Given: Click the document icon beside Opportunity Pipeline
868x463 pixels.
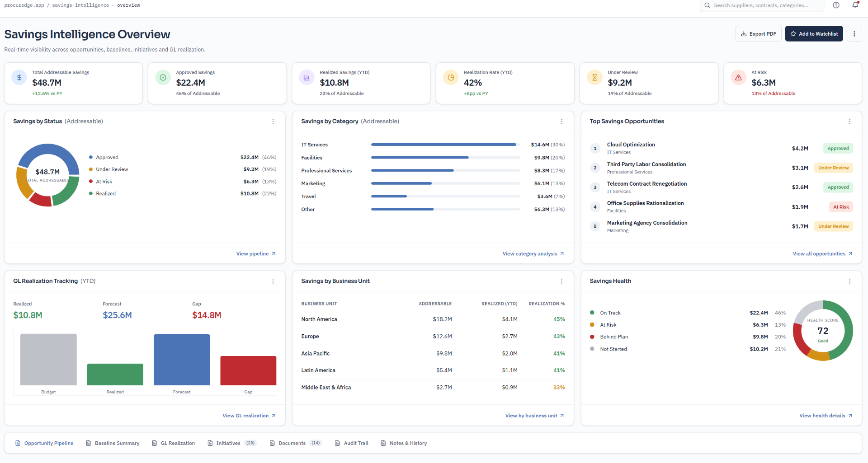Looking at the screenshot, I should (x=18, y=443).
